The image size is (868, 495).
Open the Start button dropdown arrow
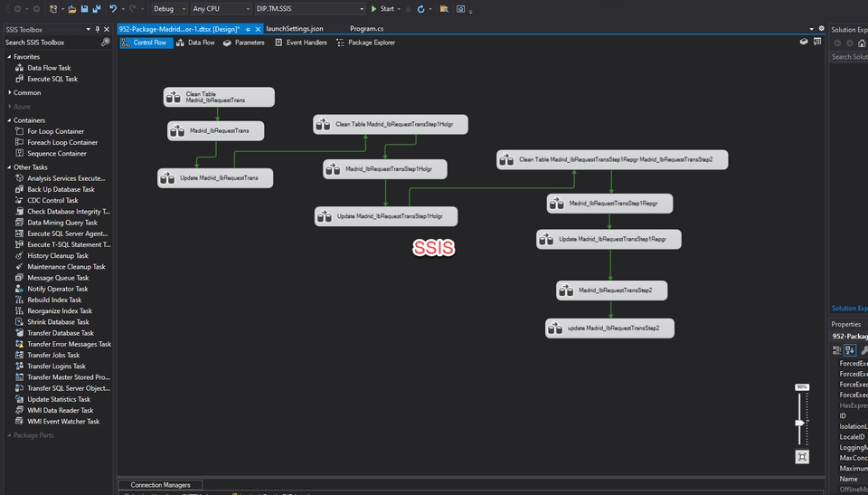pos(399,9)
